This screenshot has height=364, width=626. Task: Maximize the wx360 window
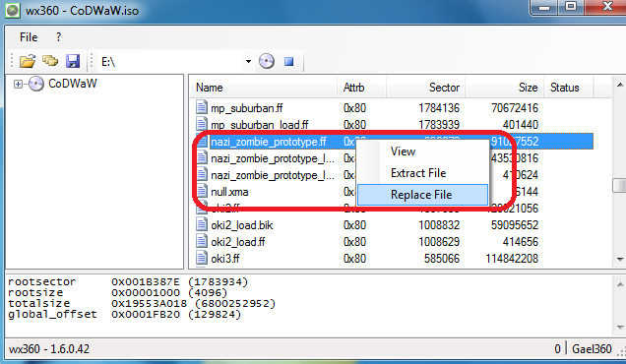click(x=571, y=7)
